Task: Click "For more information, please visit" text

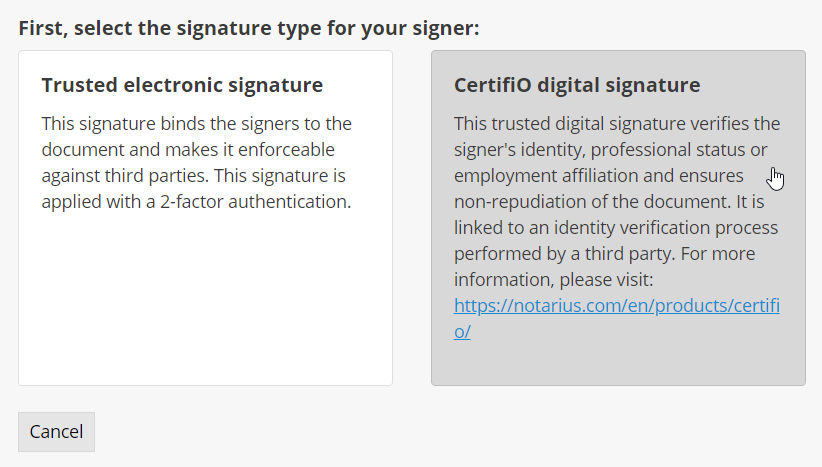Action: [x=552, y=279]
